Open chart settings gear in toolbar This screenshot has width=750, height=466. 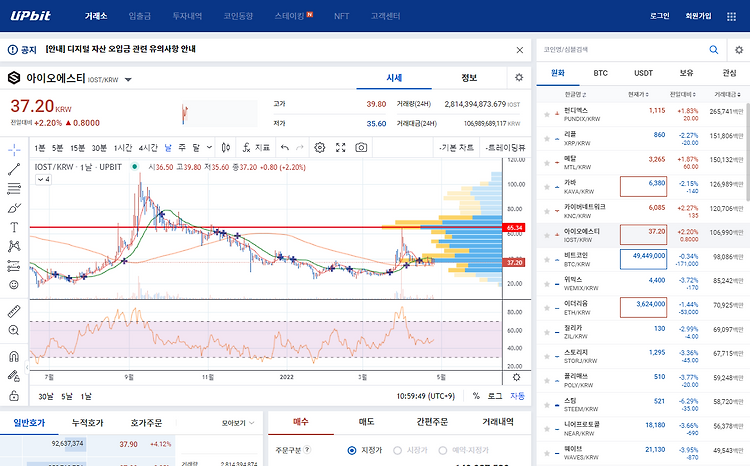(320, 148)
